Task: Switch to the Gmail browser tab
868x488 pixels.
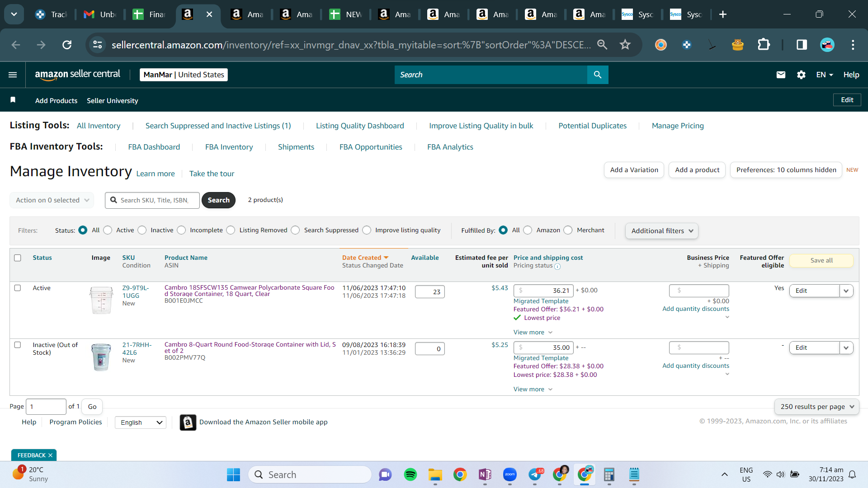Action: (100, 14)
